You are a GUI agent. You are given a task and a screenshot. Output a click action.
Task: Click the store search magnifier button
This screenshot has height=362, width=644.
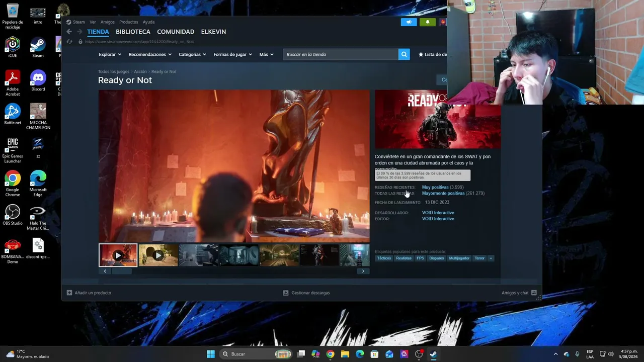coord(404,54)
